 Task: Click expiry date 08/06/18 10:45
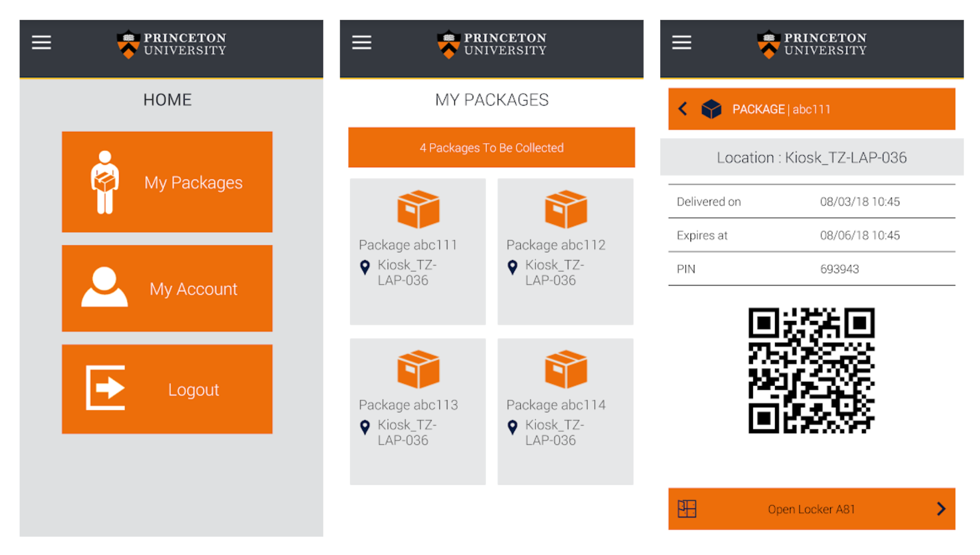859,235
